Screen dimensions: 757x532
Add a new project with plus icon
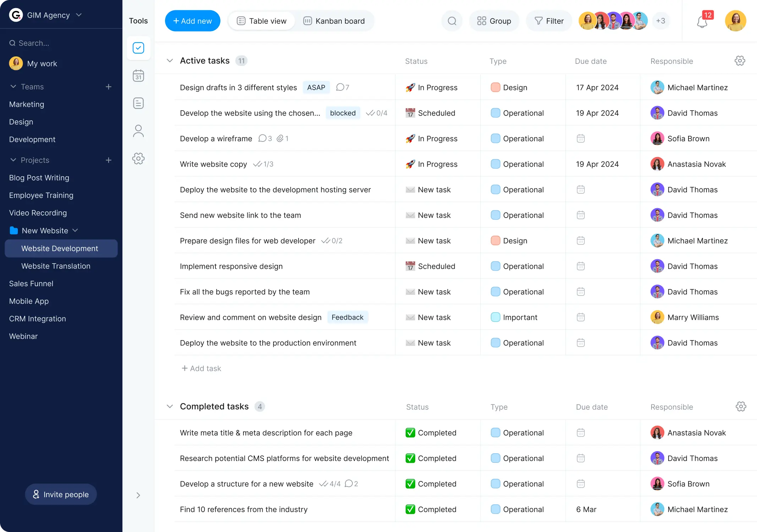coord(109,160)
